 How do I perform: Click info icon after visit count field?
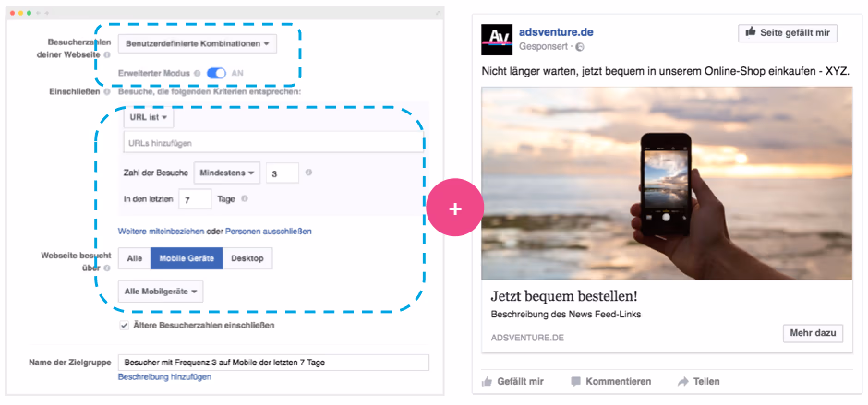pyautogui.click(x=309, y=173)
